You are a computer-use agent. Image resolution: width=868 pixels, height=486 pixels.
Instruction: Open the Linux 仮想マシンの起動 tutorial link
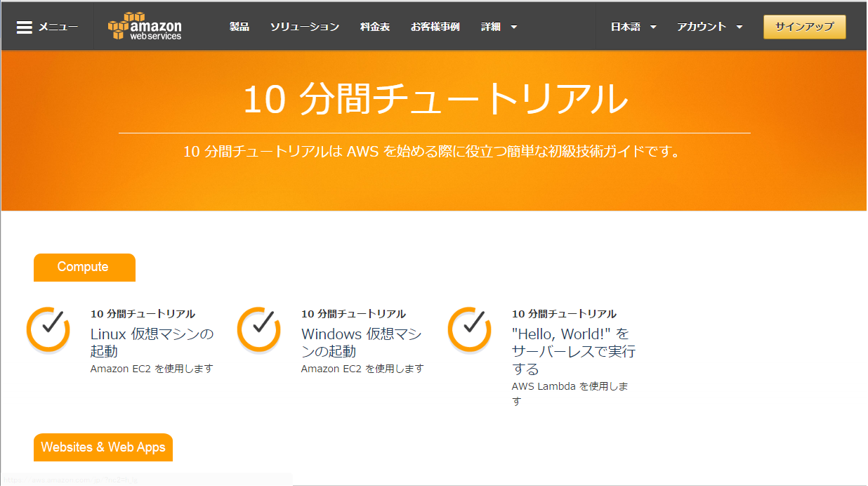tap(152, 342)
